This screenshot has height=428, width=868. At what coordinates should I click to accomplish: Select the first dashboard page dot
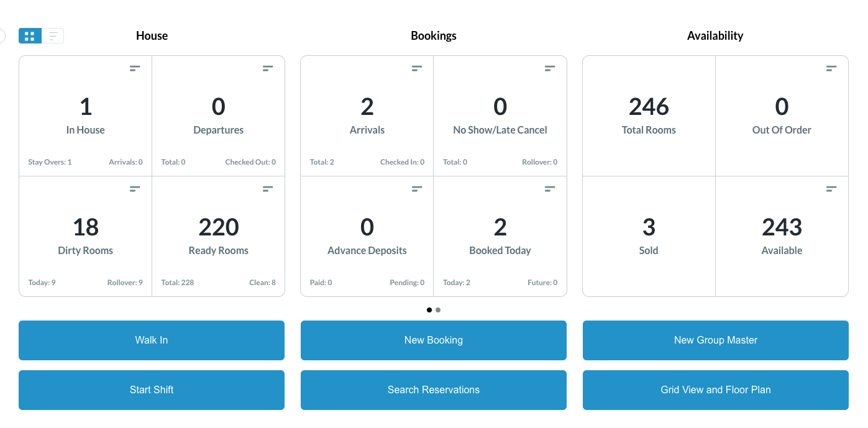point(429,310)
